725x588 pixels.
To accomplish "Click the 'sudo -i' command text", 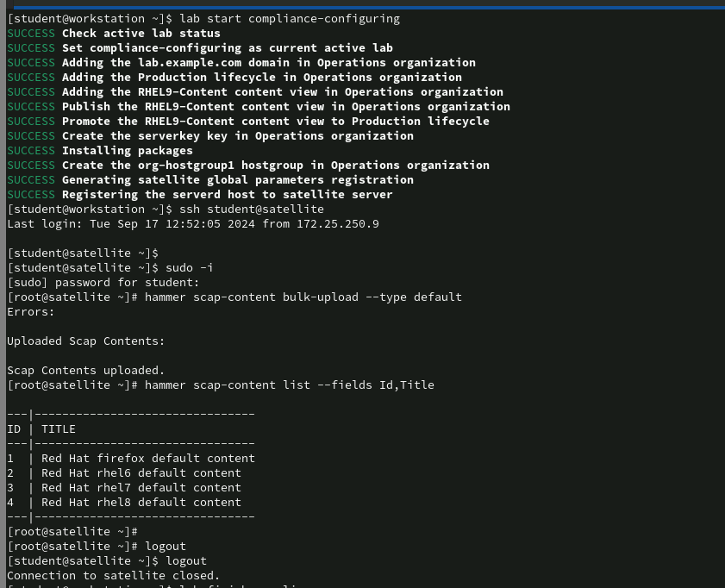I will point(189,267).
